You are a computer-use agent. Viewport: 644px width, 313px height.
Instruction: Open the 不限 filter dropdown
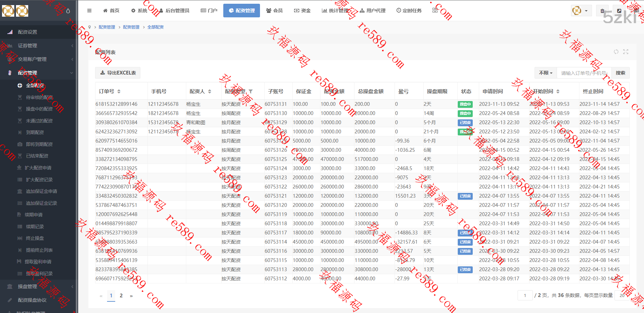click(545, 73)
